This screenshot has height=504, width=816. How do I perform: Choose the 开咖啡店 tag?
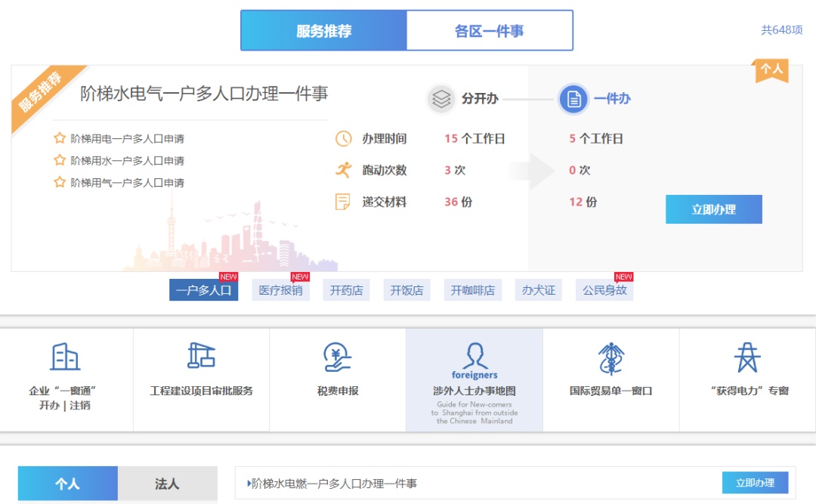coord(472,290)
